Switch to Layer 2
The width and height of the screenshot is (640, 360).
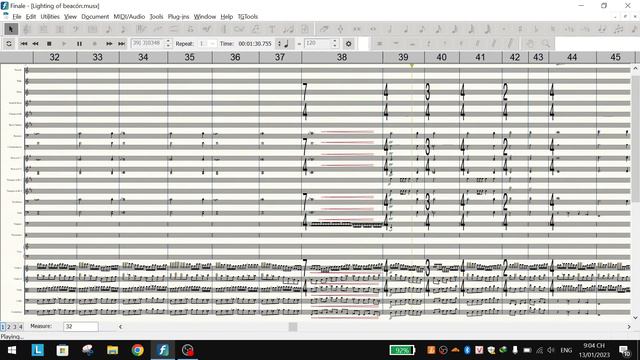[9, 327]
